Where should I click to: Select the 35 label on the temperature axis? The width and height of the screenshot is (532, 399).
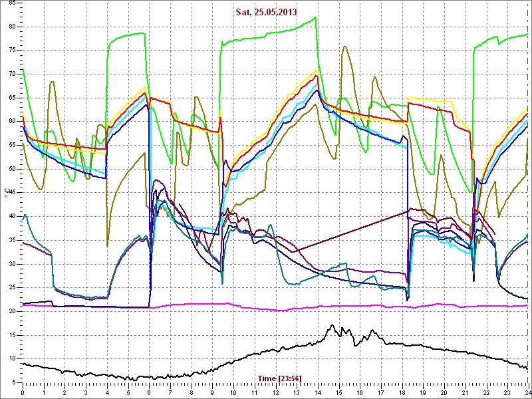pos(11,240)
